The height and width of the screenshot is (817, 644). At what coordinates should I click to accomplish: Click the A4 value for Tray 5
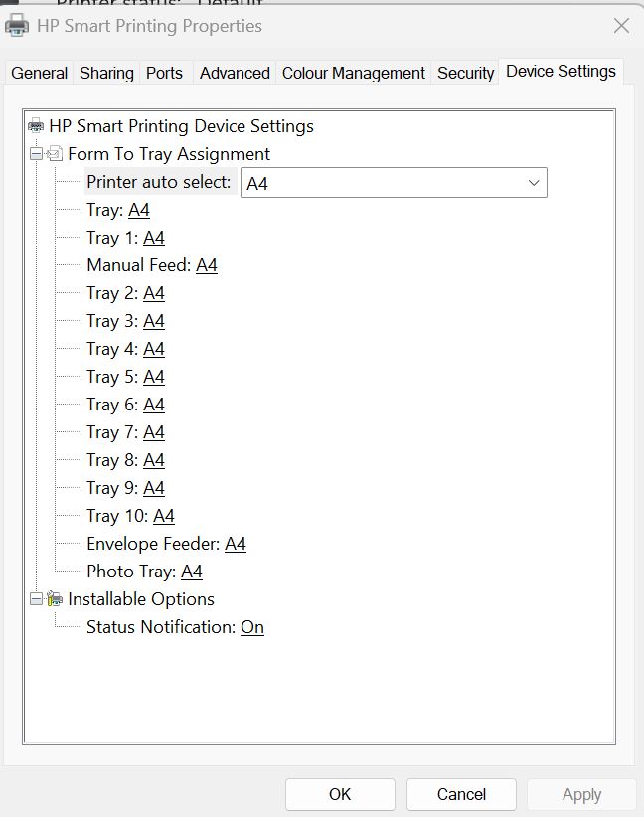(154, 377)
